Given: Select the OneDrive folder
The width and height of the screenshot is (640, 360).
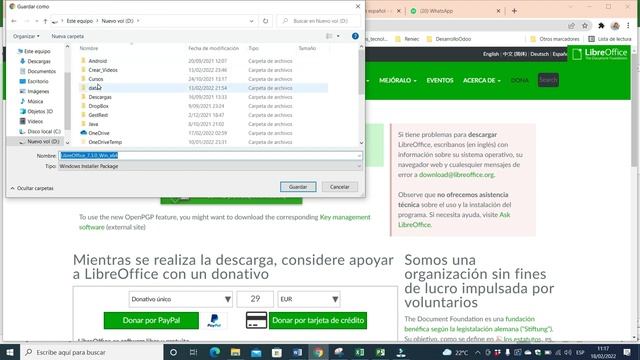Looking at the screenshot, I should pyautogui.click(x=99, y=133).
